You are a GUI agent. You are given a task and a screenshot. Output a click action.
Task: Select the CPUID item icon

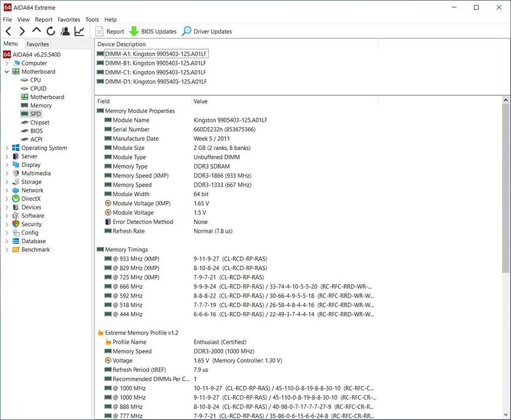tap(25, 88)
